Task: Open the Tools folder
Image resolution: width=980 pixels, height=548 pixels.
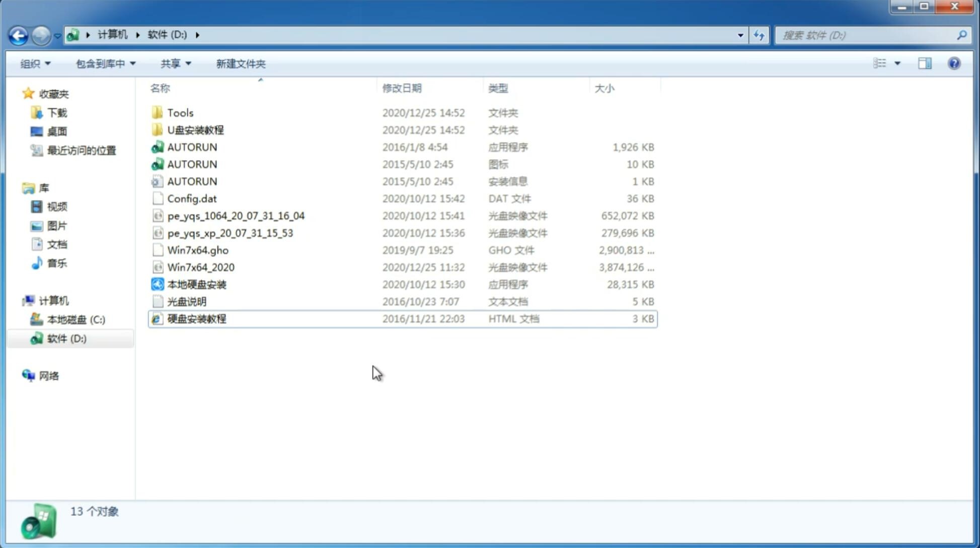Action: tap(180, 112)
